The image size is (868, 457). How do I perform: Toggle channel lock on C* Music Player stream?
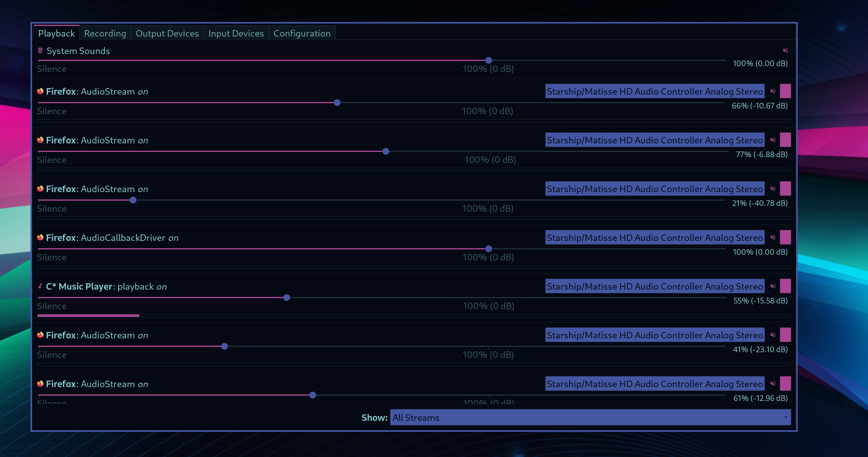[785, 286]
